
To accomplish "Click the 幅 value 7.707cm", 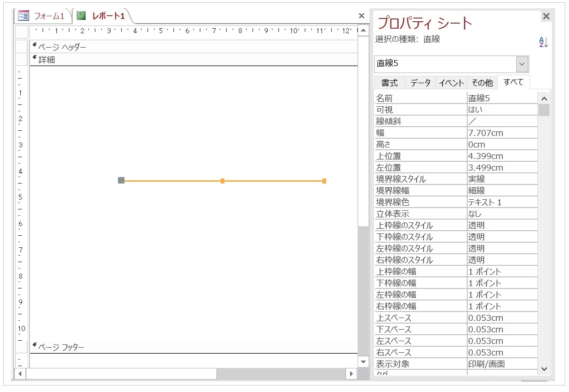I will [502, 133].
